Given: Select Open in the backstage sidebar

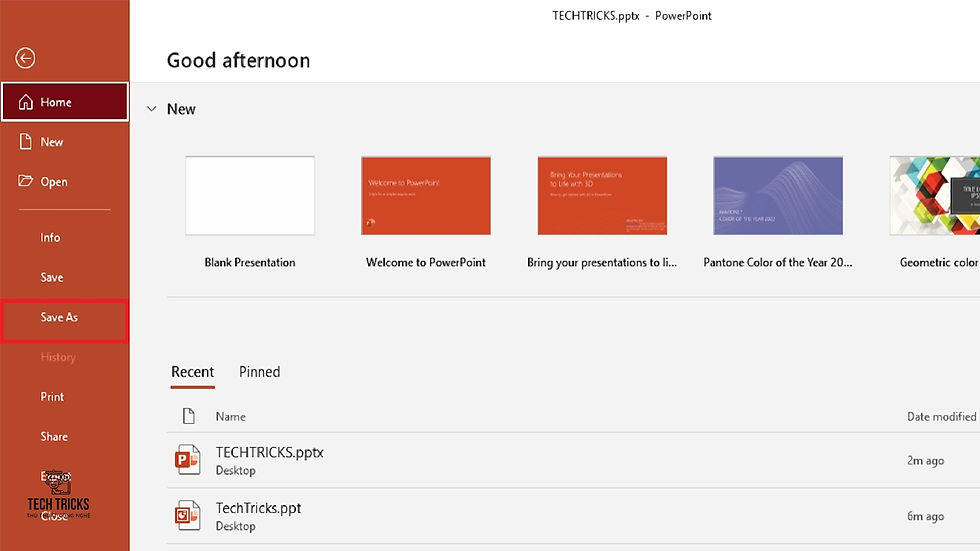Looking at the screenshot, I should coord(65,182).
